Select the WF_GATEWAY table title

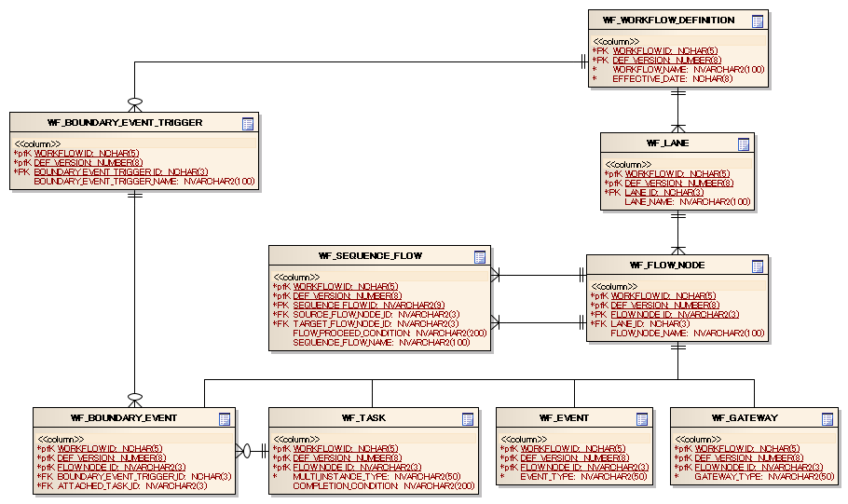(x=745, y=418)
